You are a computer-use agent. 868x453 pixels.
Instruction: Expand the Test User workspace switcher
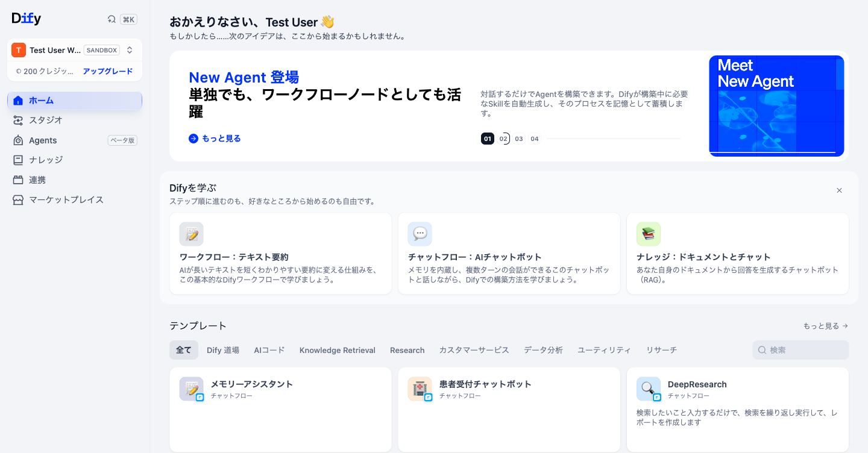(x=130, y=50)
